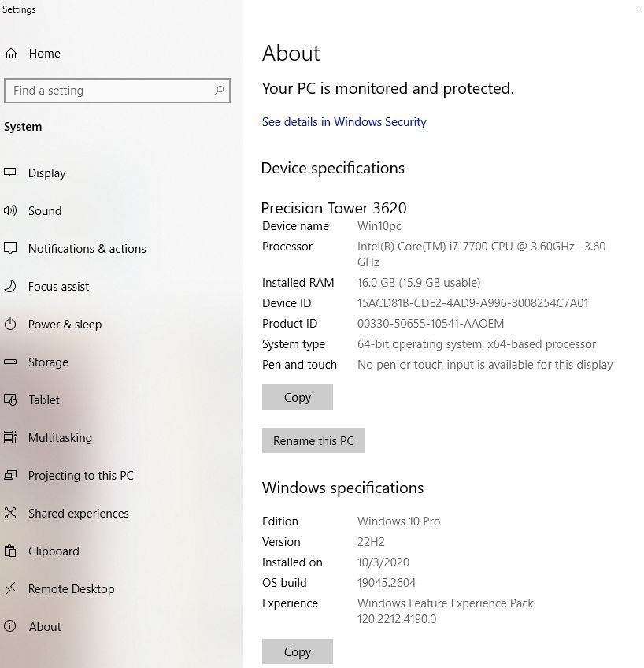The image size is (644, 668).
Task: Click the Remote Desktop icon
Action: [x=10, y=588]
